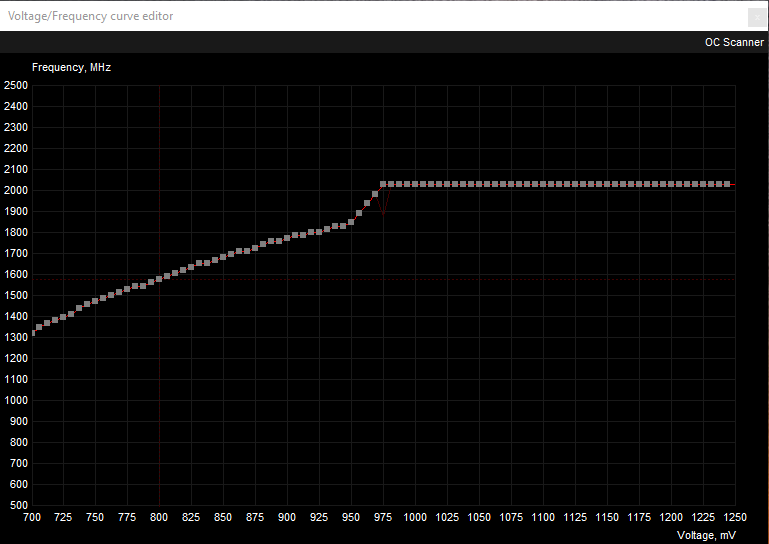Select the curve point at 1150 mV

(x=607, y=184)
